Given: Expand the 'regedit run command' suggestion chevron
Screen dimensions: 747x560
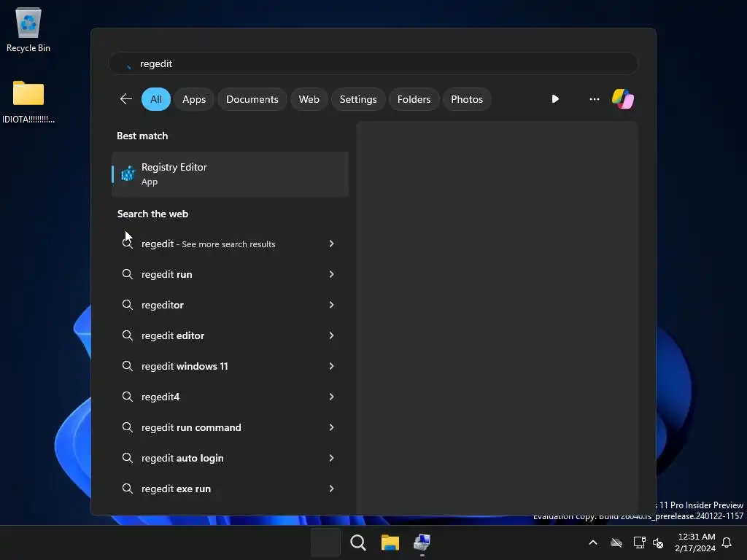Looking at the screenshot, I should click(x=332, y=427).
